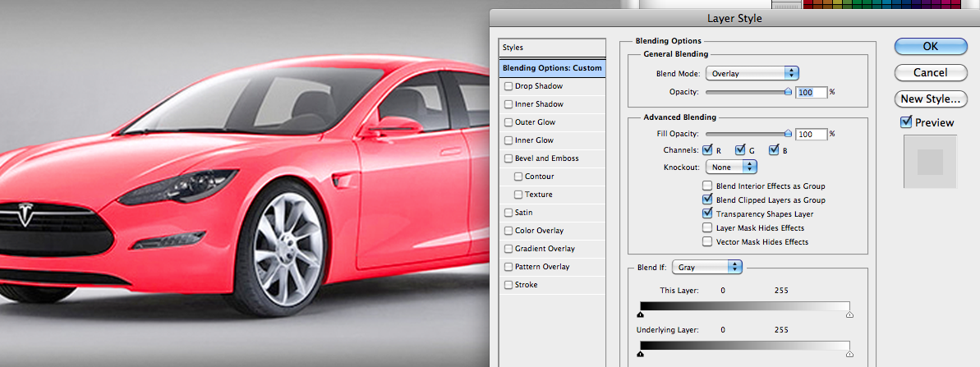Select Blending Options: Custom
The height and width of the screenshot is (367, 980).
[553, 68]
